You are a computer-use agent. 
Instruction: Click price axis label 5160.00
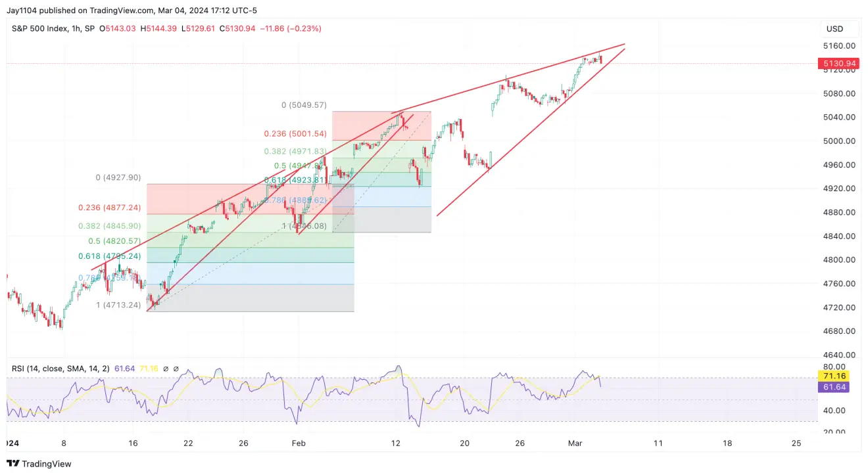pos(839,46)
